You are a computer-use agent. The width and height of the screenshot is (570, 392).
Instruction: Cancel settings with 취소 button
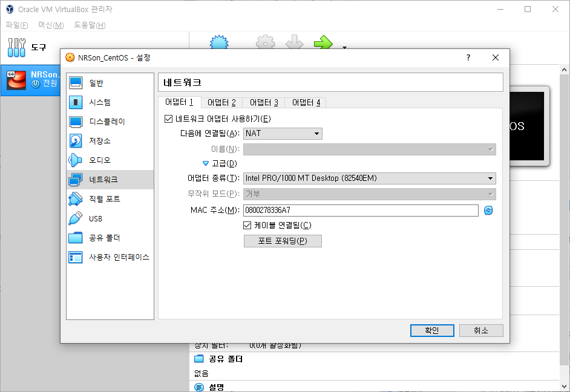481,331
